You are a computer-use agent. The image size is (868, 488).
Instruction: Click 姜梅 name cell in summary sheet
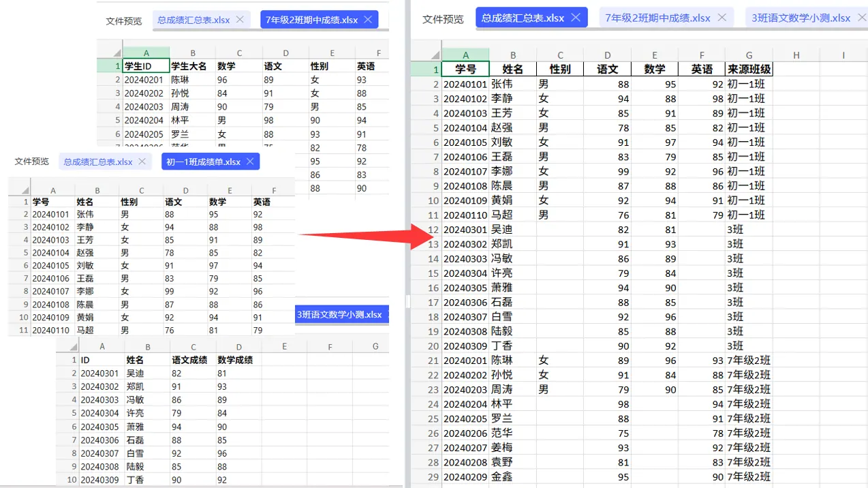click(x=512, y=447)
